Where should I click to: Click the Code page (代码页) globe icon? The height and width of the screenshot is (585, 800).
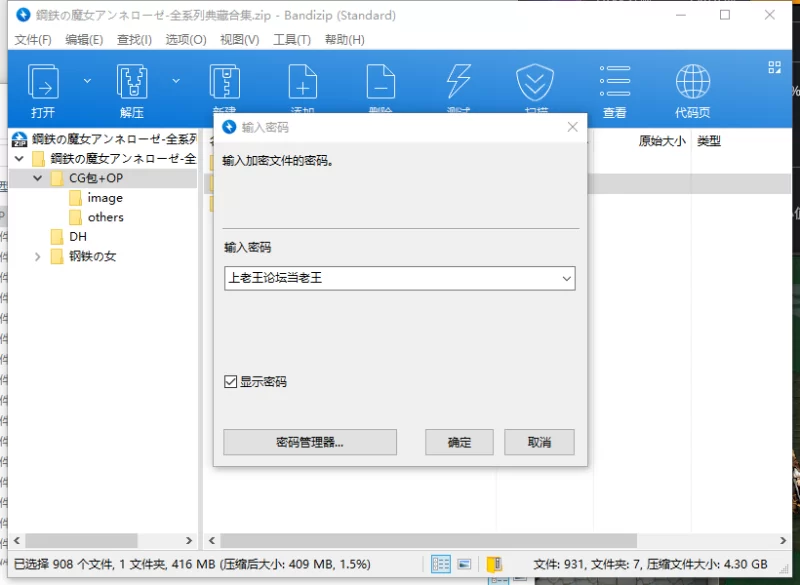click(692, 81)
